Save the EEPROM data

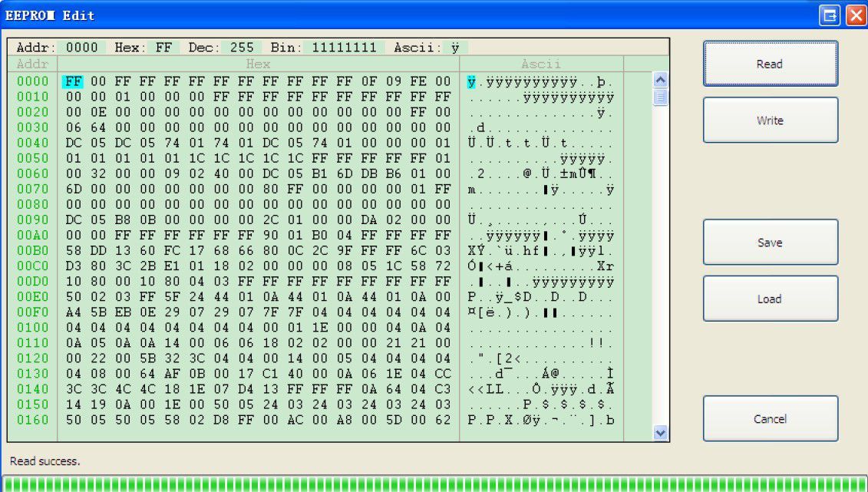770,242
